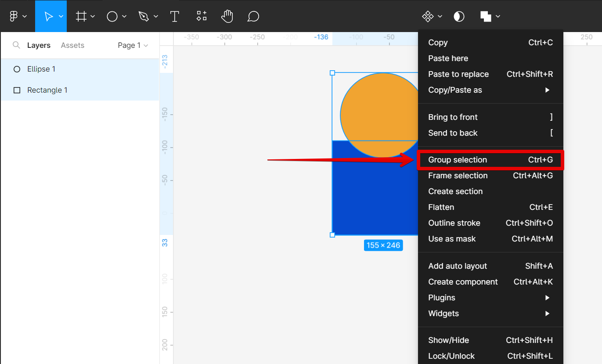Click the Create component icon in toolbar
Viewport: 602px width, 364px height.
pos(428,16)
